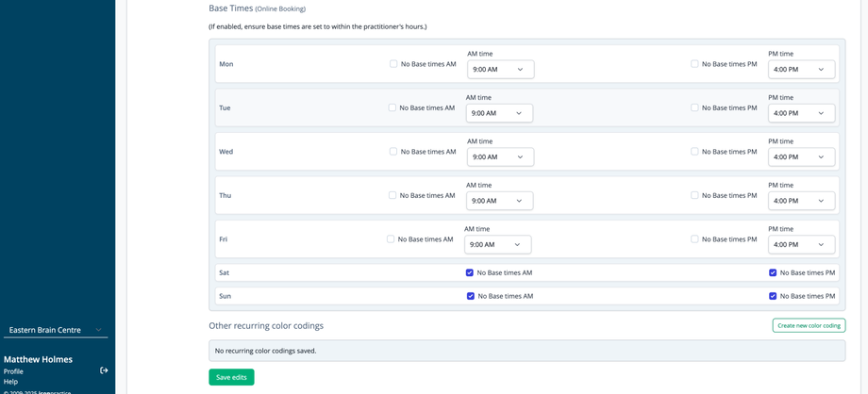Tick No Base times PM for Wednesday
868x394 pixels.
click(x=694, y=152)
